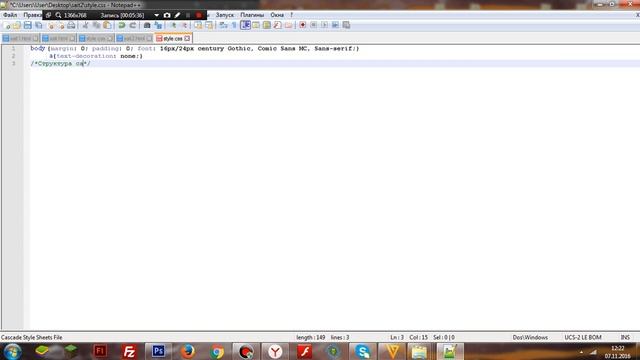Open Firefox from the taskbar
Image resolution: width=640 pixels, height=360 pixels.
(x=187, y=351)
